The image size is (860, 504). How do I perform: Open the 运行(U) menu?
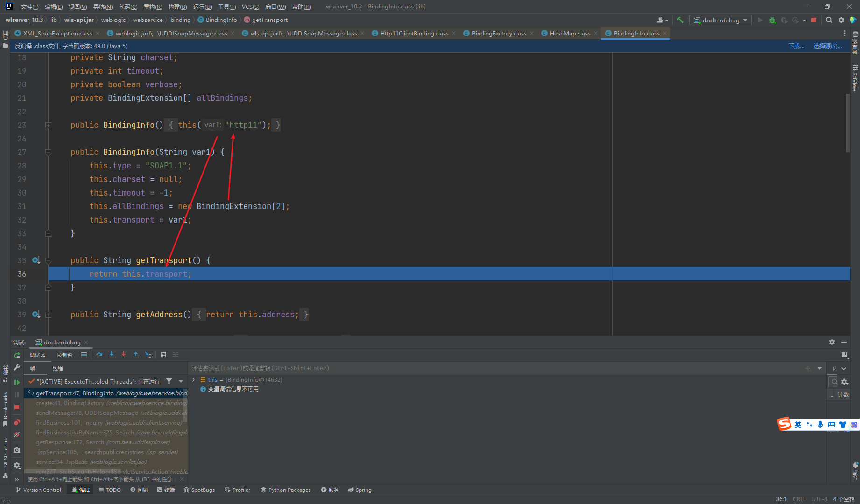tap(203, 7)
